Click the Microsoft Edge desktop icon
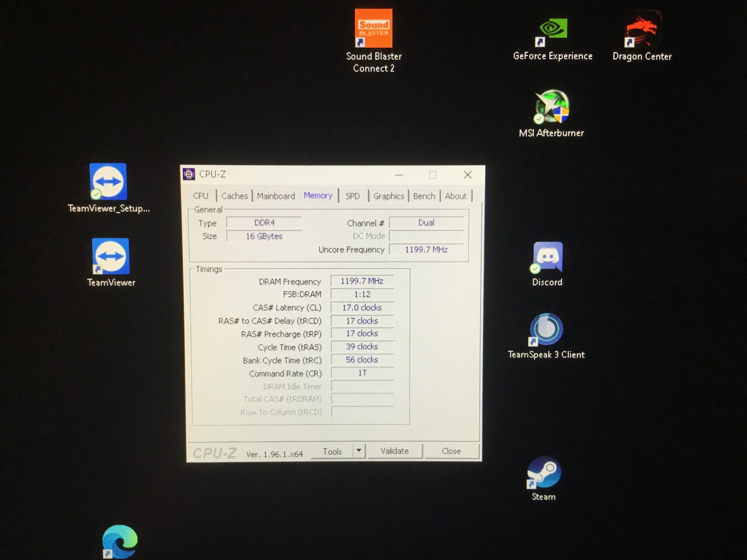Viewport: 747px width, 560px height. (120, 541)
